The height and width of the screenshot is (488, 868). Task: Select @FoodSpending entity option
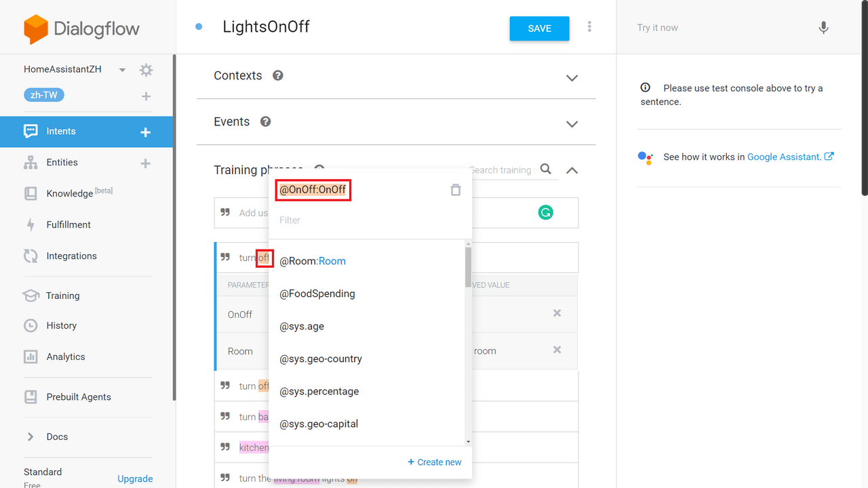(367, 293)
